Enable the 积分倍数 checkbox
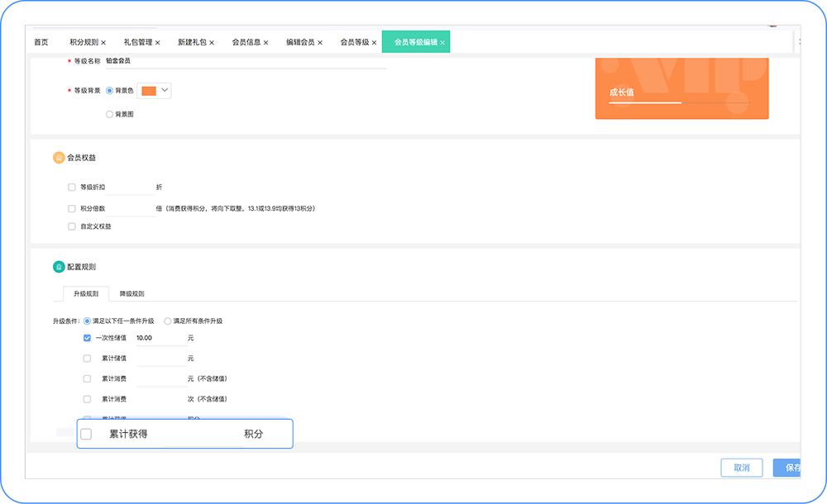This screenshot has width=827, height=504. (71, 208)
